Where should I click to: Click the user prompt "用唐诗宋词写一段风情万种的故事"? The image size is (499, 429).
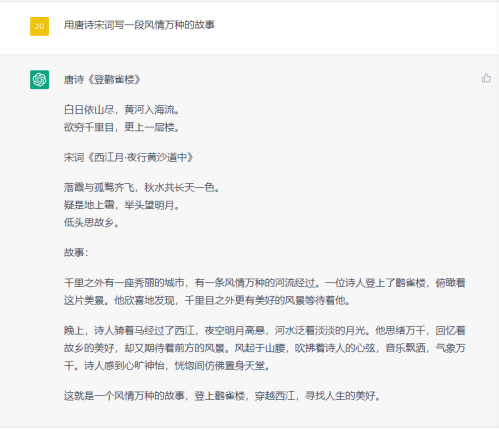pos(139,25)
